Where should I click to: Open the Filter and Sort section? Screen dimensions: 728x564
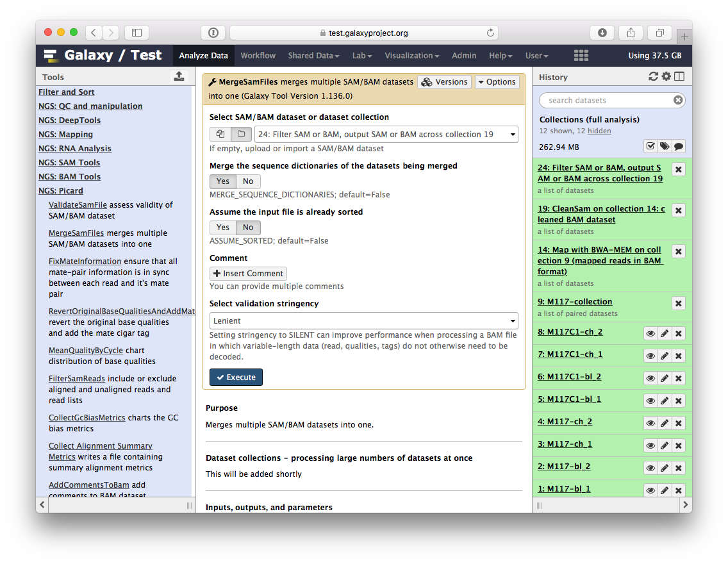pos(67,92)
